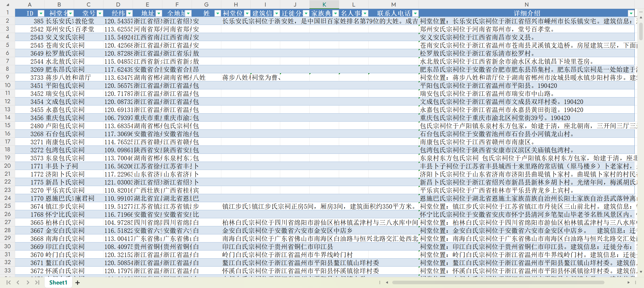Viewport: 644px width, 288px height.
Task: Click the previous sheet navigation arrow
Action: (x=18, y=282)
